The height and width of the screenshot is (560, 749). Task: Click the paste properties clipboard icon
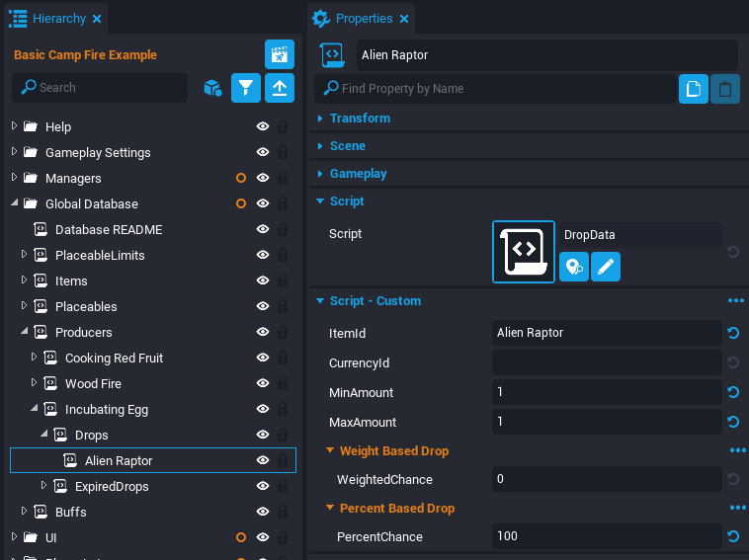(x=725, y=89)
